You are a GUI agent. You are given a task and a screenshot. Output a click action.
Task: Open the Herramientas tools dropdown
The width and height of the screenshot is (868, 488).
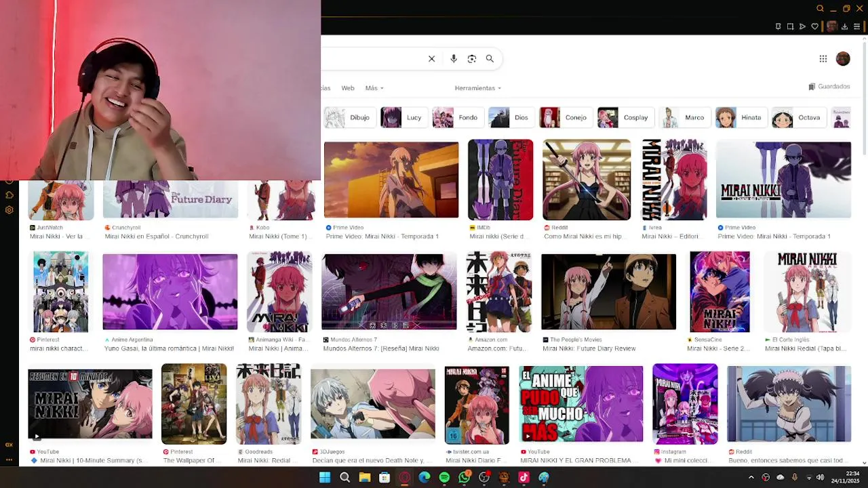pyautogui.click(x=478, y=88)
